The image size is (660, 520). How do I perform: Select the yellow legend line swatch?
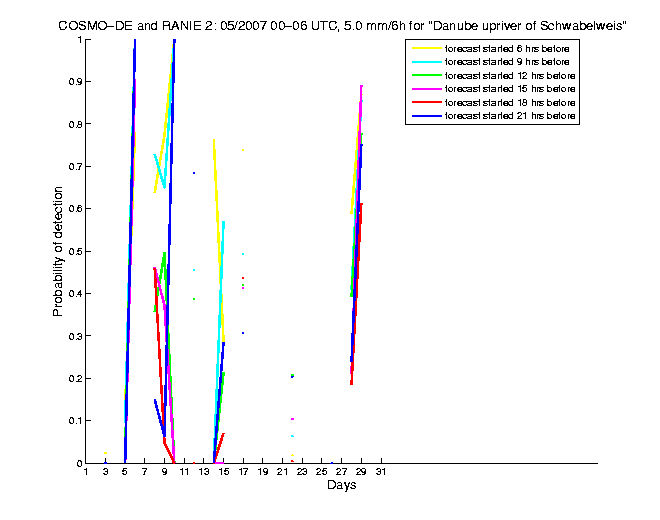coord(427,48)
